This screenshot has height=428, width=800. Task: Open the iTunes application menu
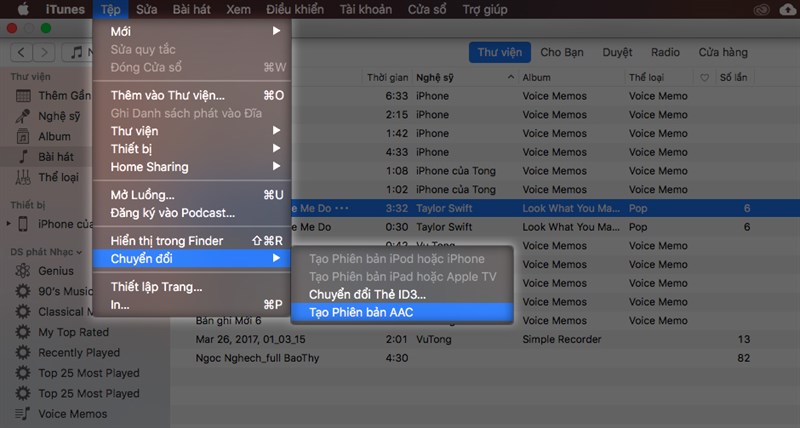coord(65,10)
